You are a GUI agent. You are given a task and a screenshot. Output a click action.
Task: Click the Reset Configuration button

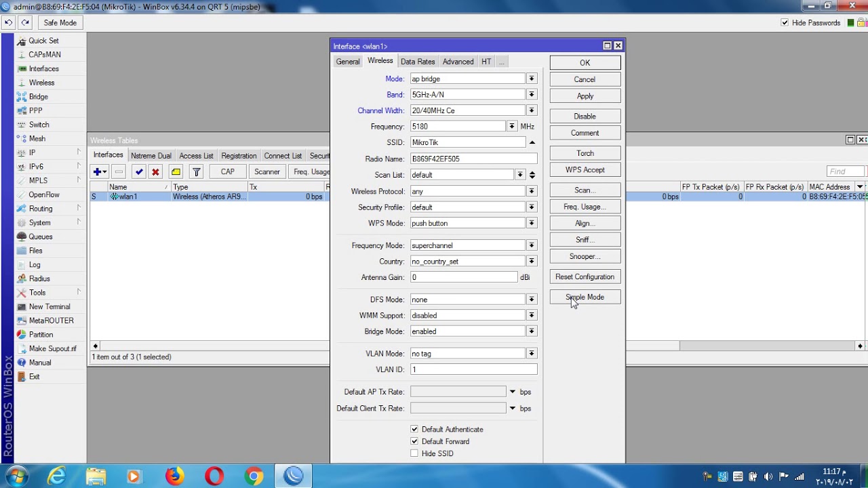585,277
